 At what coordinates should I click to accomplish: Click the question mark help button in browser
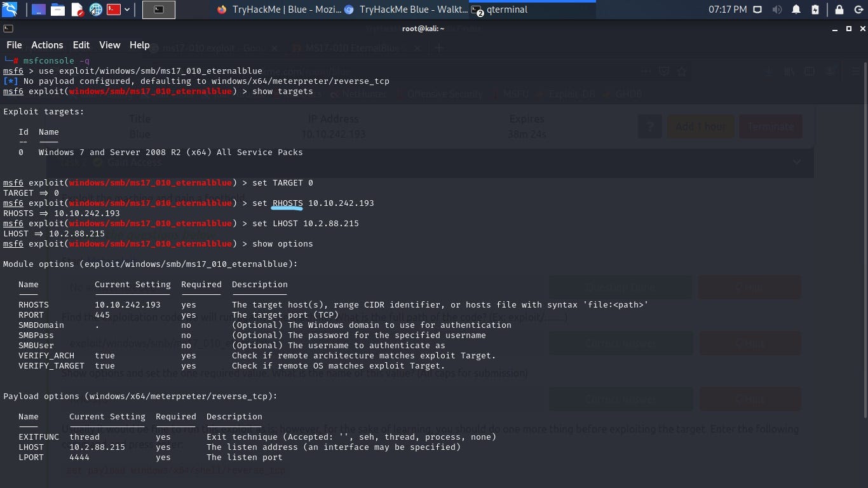point(650,126)
